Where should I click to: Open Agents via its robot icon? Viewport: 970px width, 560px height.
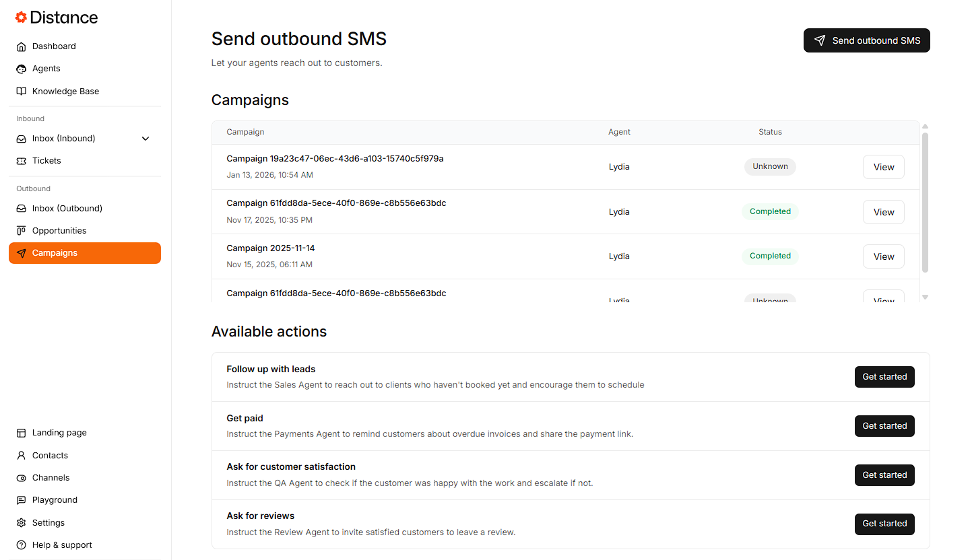22,69
